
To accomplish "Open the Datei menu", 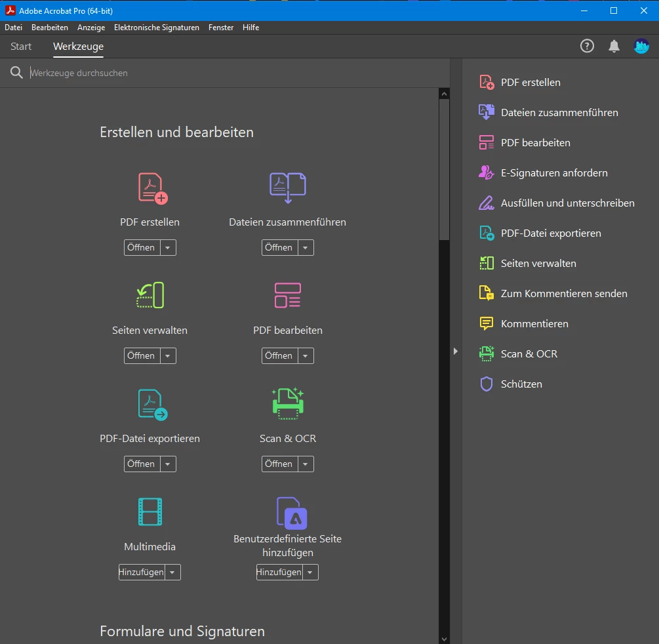I will pos(14,28).
